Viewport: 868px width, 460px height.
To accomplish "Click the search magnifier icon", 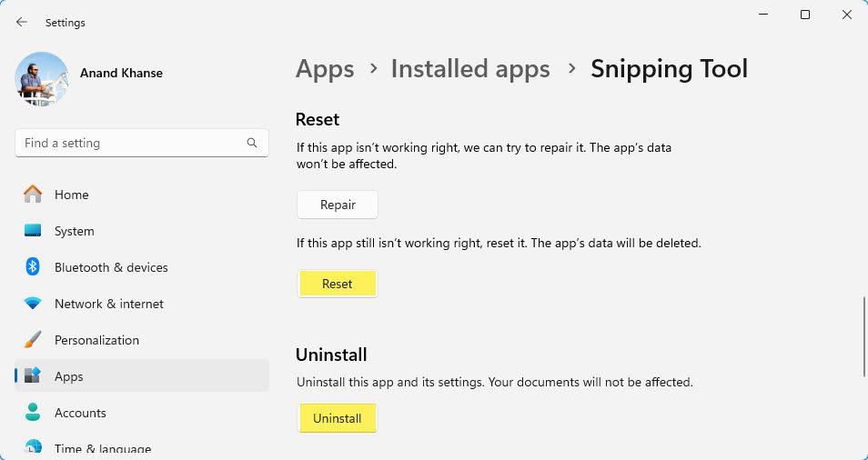I will coord(252,143).
